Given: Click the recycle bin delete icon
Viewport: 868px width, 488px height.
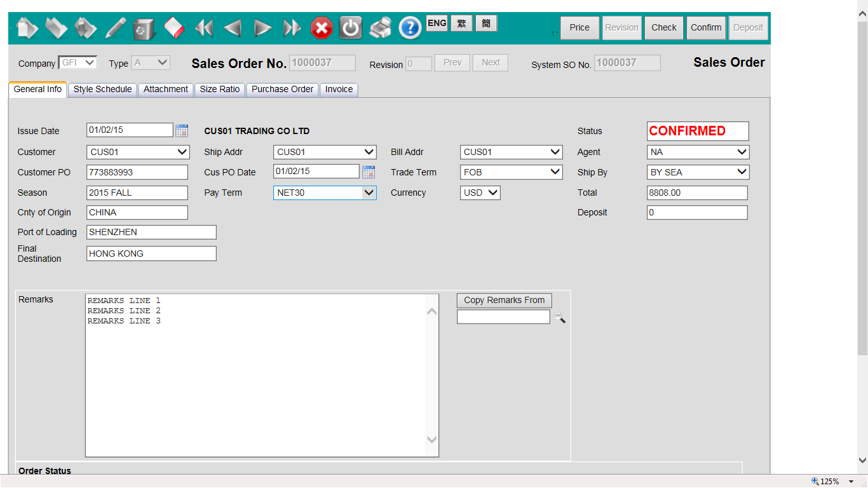Looking at the screenshot, I should (x=144, y=28).
